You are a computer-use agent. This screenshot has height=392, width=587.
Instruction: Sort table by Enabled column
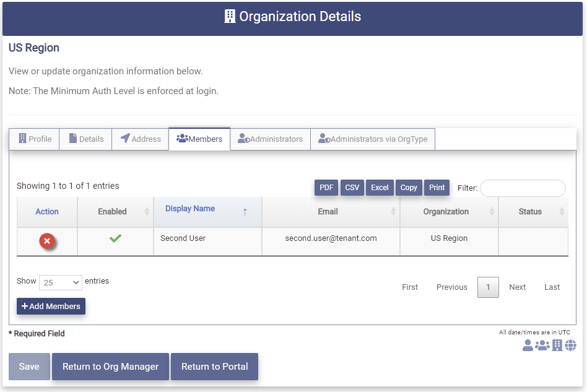click(x=115, y=212)
